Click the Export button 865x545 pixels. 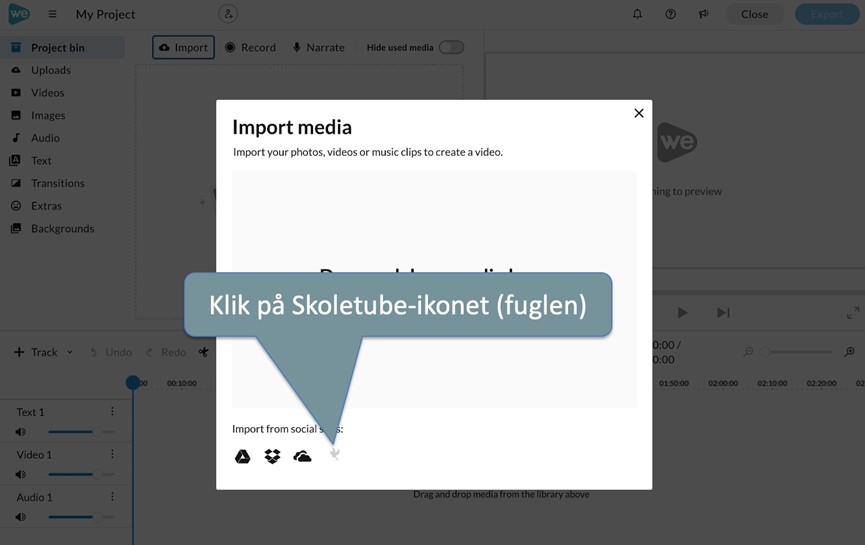coord(827,14)
